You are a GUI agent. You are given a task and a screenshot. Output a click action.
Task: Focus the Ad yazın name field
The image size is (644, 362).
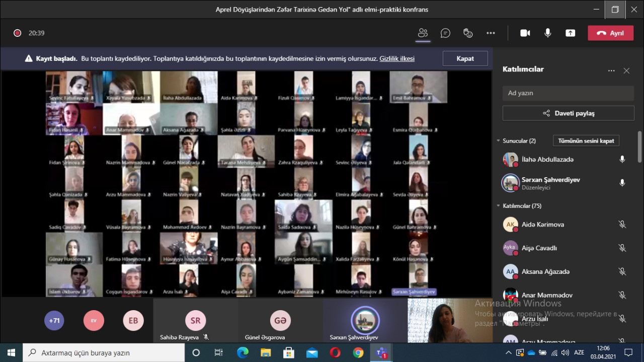[x=568, y=93]
